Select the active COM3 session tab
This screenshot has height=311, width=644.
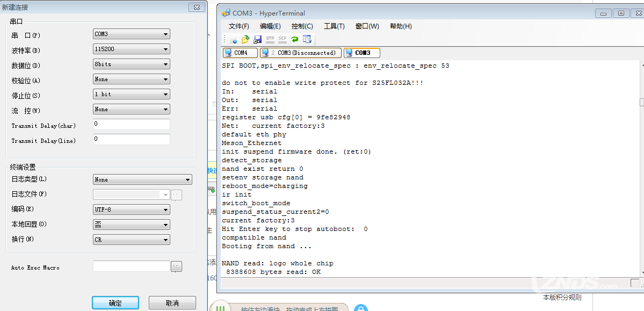(x=362, y=53)
